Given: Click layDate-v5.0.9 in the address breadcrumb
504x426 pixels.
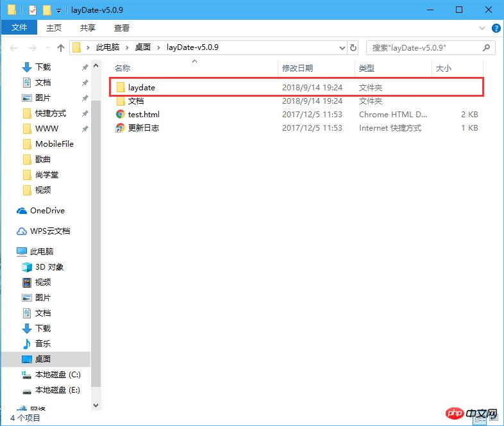Looking at the screenshot, I should pos(192,47).
